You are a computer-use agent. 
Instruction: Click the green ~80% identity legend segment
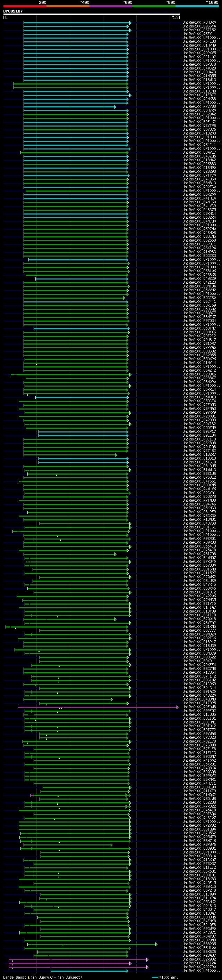pos(154,6)
